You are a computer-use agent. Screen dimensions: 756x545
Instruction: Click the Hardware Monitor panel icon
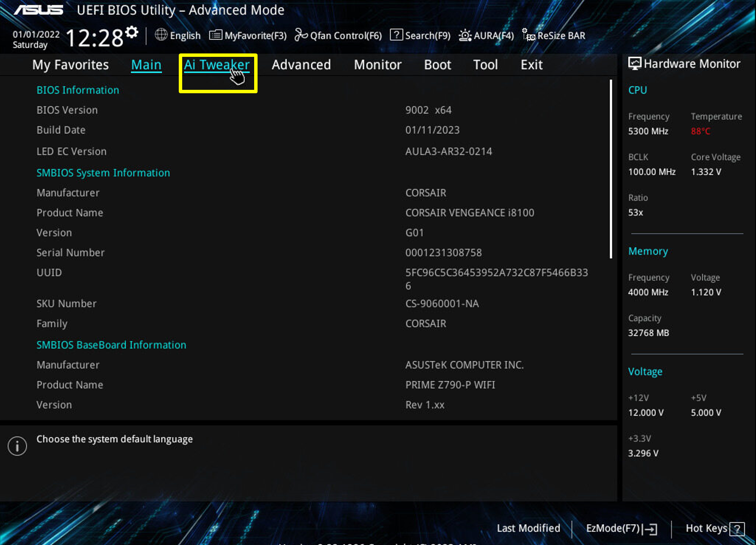pyautogui.click(x=636, y=63)
